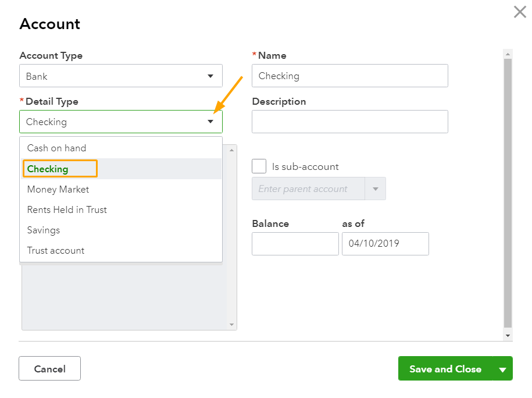Click scroll down arrow in detail description box
532x398 pixels.
[x=232, y=325]
